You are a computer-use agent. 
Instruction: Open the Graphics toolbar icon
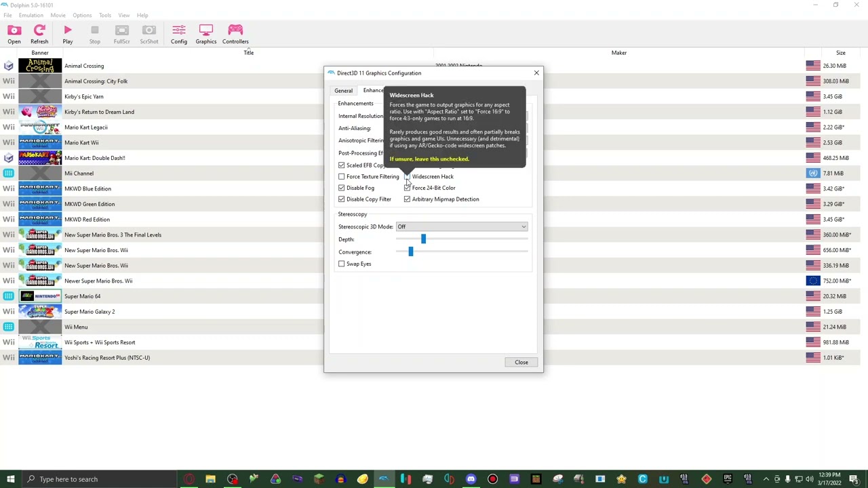206,34
